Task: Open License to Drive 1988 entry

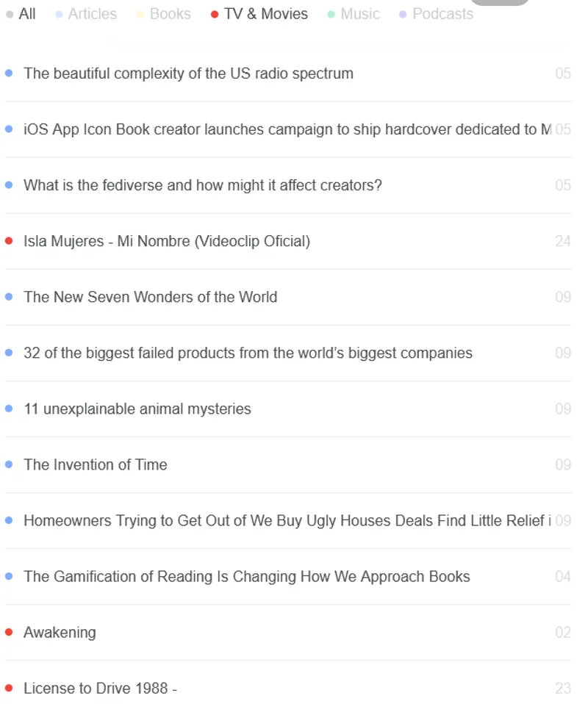Action: click(100, 688)
